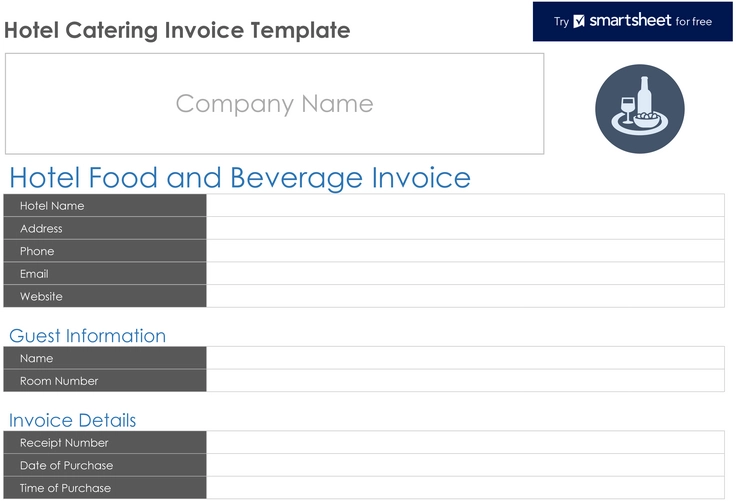Viewport: 736px width, 501px height.
Task: Click the guest Name input field
Action: (465, 358)
